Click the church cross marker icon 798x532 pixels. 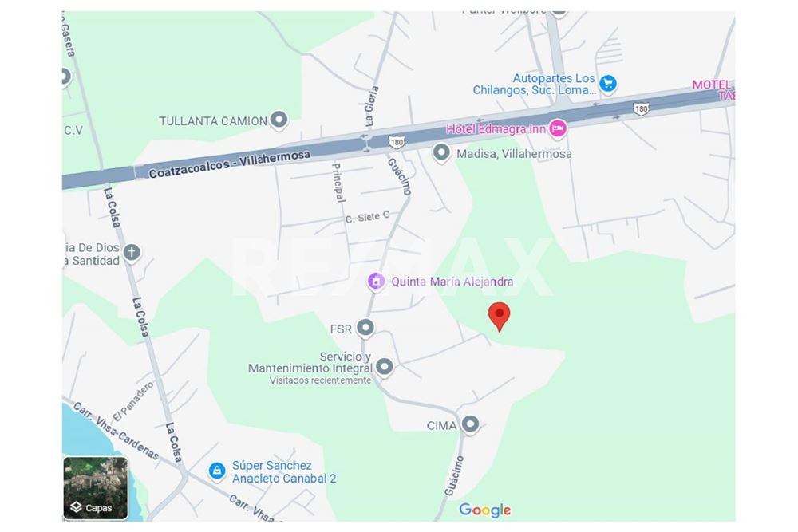pos(132,252)
